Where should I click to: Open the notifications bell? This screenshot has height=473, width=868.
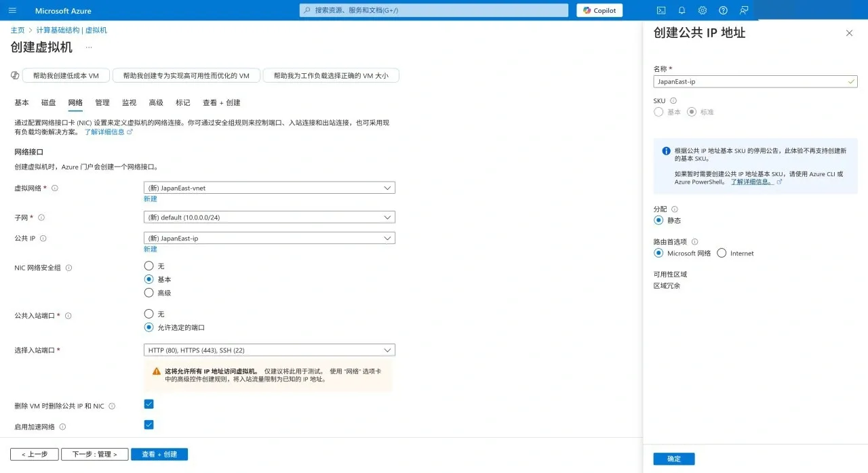(x=682, y=10)
